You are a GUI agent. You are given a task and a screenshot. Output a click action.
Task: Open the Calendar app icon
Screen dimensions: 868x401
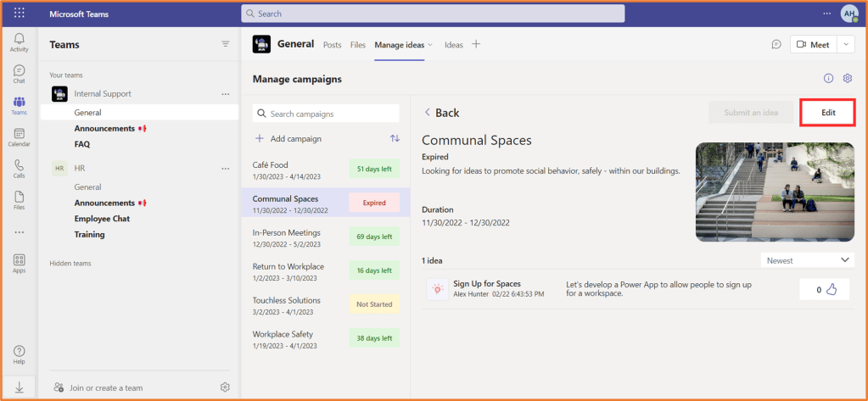(19, 137)
